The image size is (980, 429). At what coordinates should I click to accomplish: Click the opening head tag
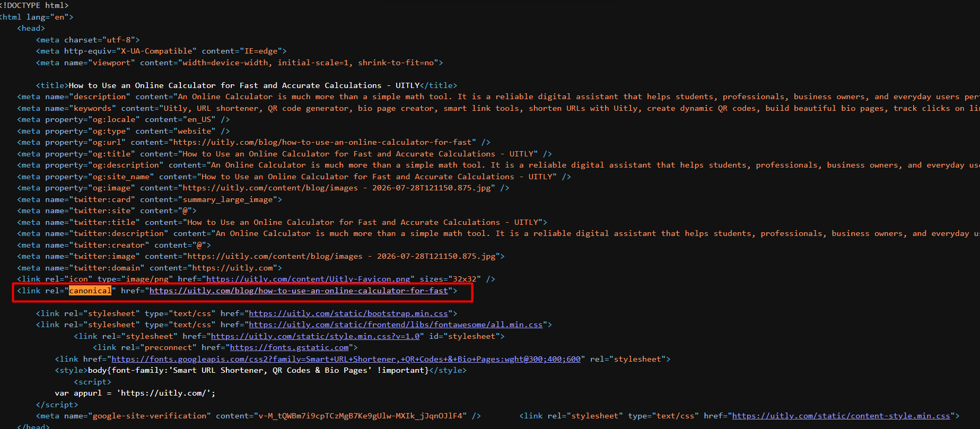coord(31,28)
